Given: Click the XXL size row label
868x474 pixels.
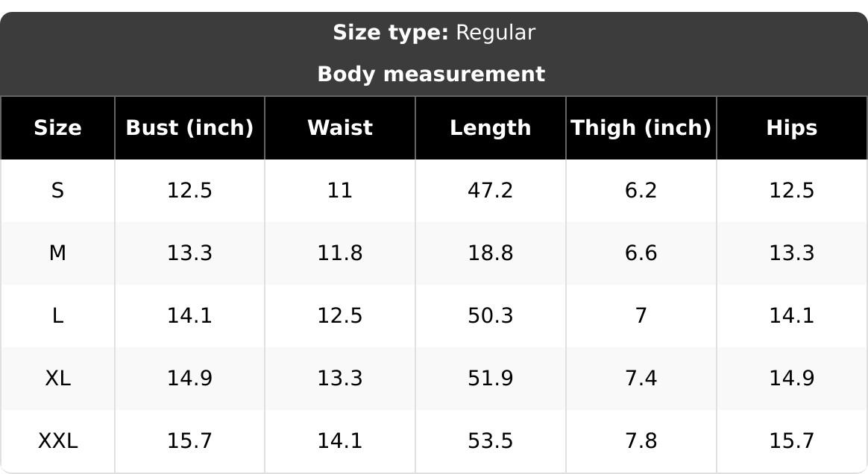Looking at the screenshot, I should [x=57, y=440].
